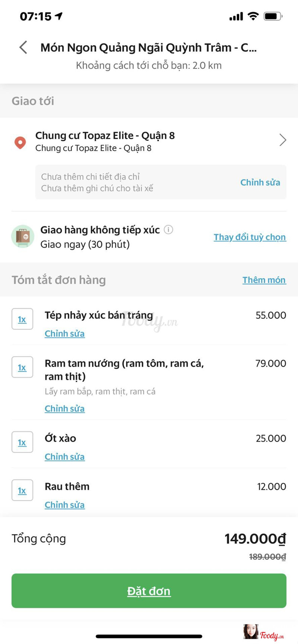Viewport: 298px width, 644px height.
Task: Change quantity of Rau thêm
Action: (22, 490)
